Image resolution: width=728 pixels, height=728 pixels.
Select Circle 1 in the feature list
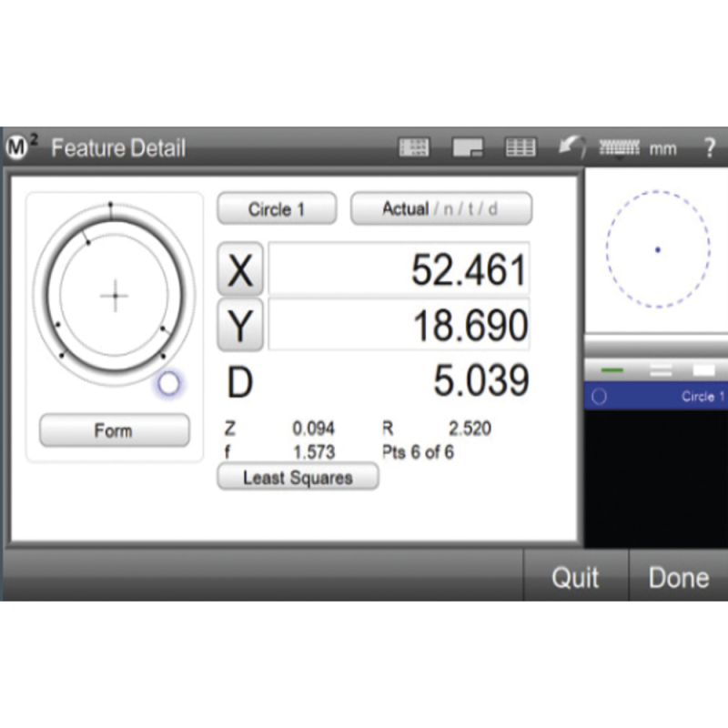673,397
